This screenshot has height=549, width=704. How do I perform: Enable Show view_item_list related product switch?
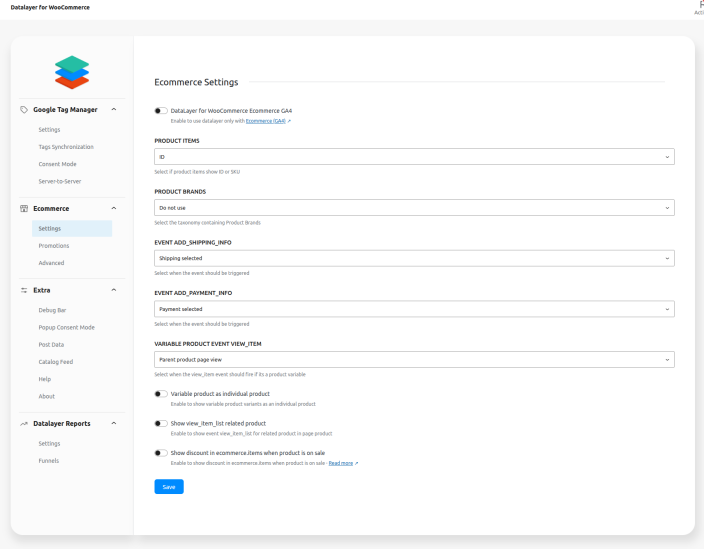tap(161, 424)
